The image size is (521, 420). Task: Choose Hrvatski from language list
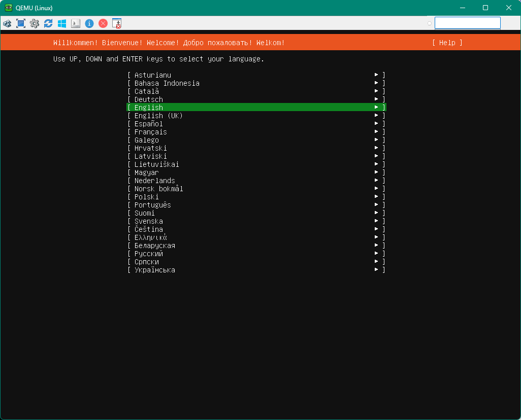[x=256, y=148]
